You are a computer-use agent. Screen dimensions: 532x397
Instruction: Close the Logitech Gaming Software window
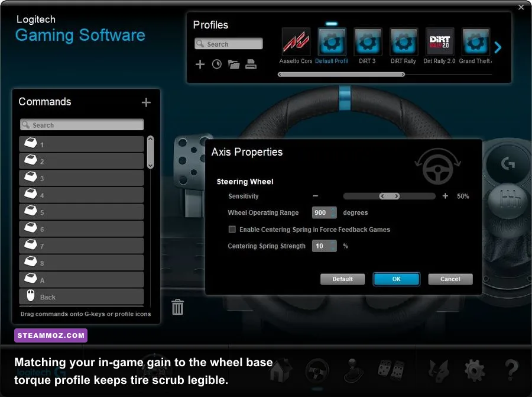[x=521, y=7]
